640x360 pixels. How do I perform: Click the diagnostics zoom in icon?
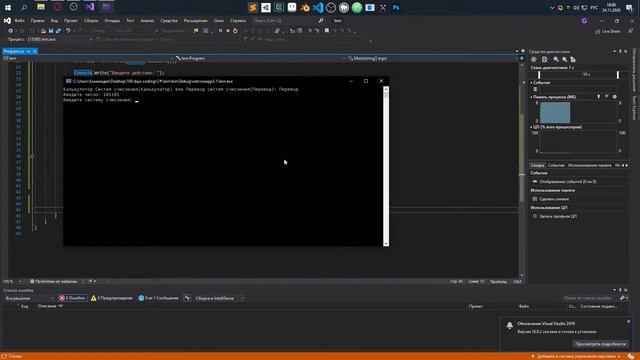click(556, 60)
